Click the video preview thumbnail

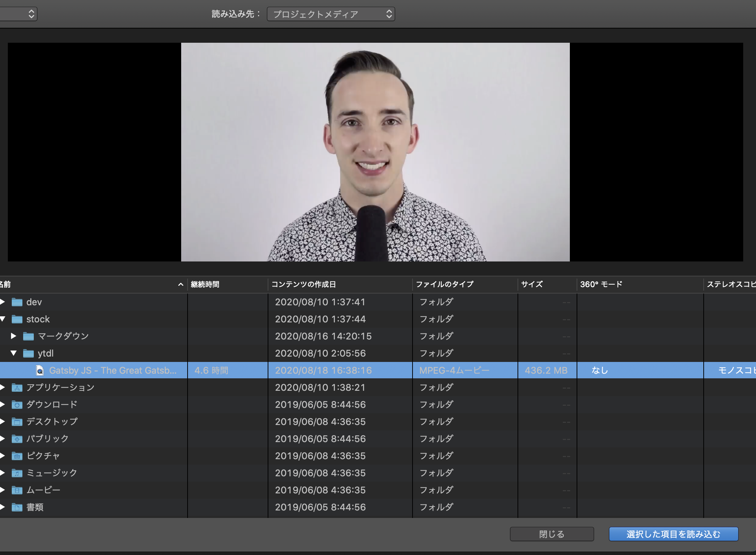click(x=375, y=152)
